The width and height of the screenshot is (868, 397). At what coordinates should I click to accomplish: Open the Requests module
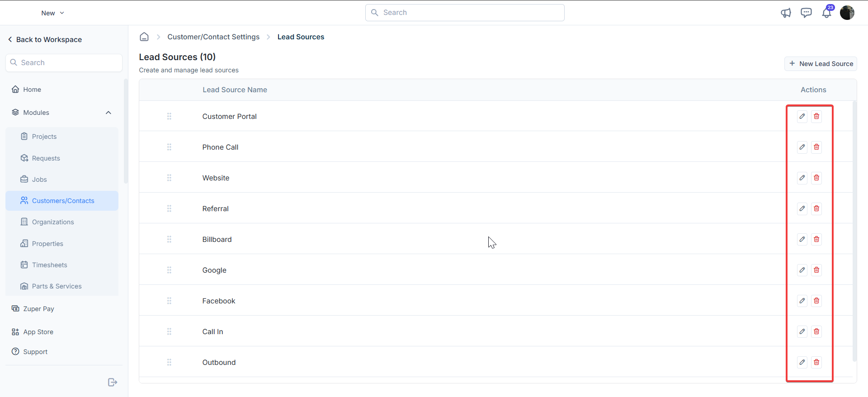point(62,158)
